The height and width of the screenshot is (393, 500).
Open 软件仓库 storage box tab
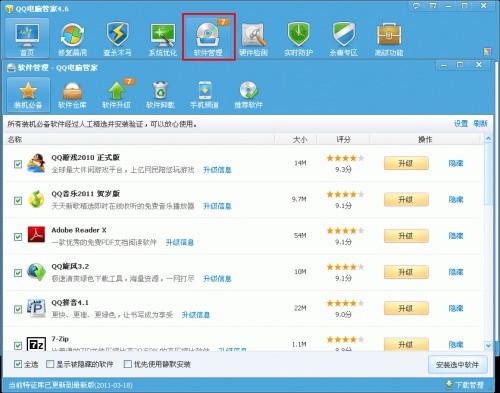pyautogui.click(x=72, y=95)
